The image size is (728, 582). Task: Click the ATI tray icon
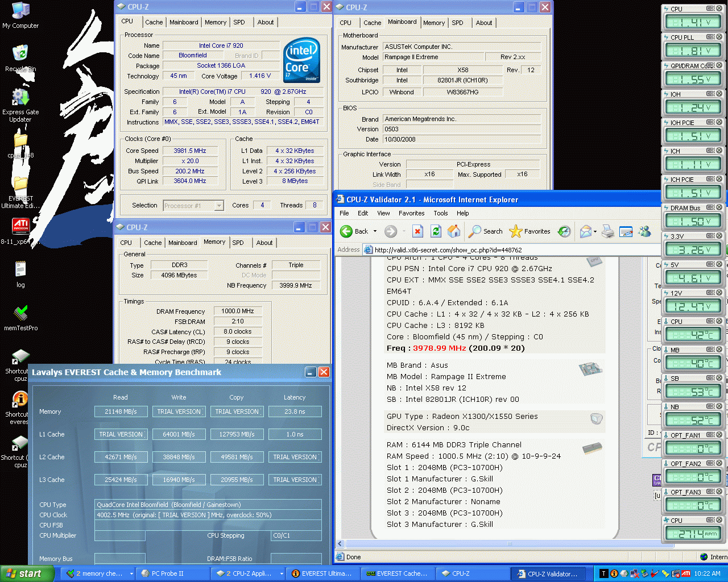(x=686, y=573)
